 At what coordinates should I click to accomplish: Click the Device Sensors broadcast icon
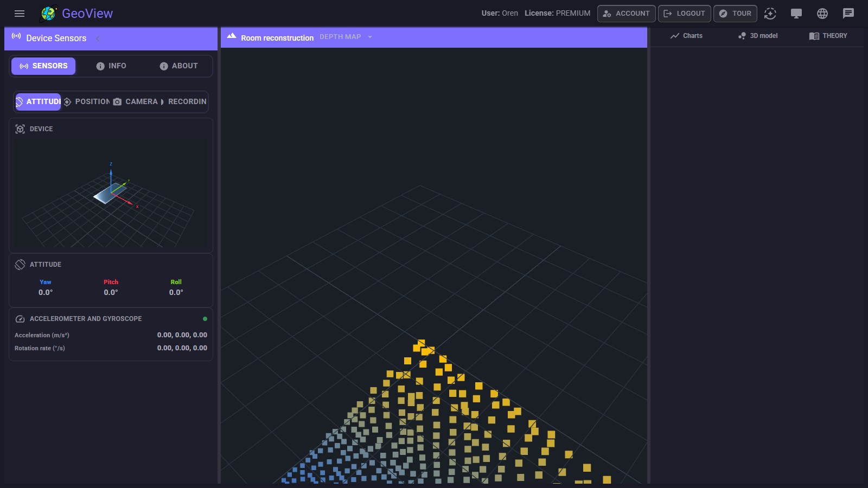[x=16, y=36]
